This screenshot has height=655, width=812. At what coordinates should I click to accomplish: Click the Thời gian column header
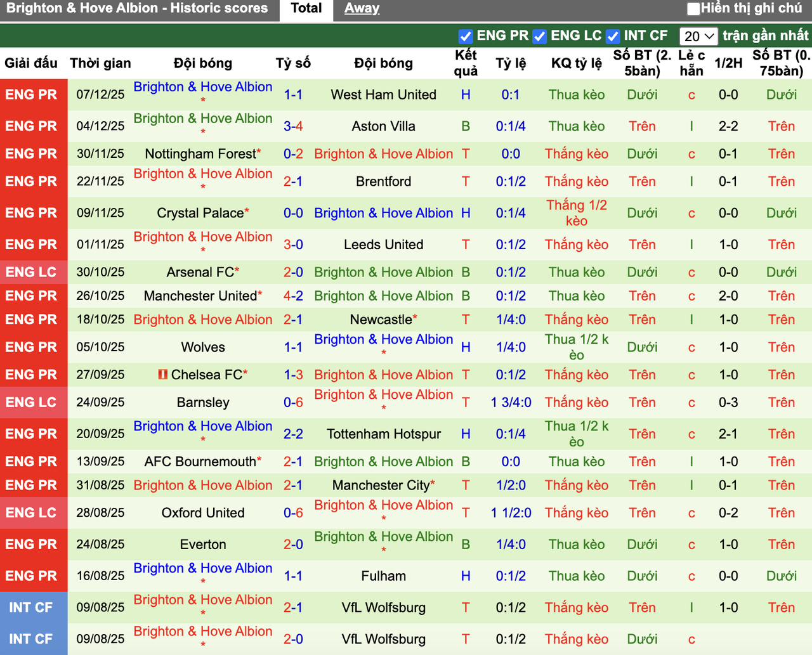point(100,63)
